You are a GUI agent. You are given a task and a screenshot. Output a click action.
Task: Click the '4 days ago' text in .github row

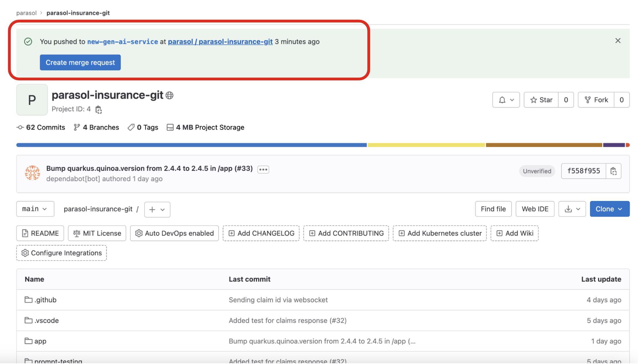click(604, 300)
